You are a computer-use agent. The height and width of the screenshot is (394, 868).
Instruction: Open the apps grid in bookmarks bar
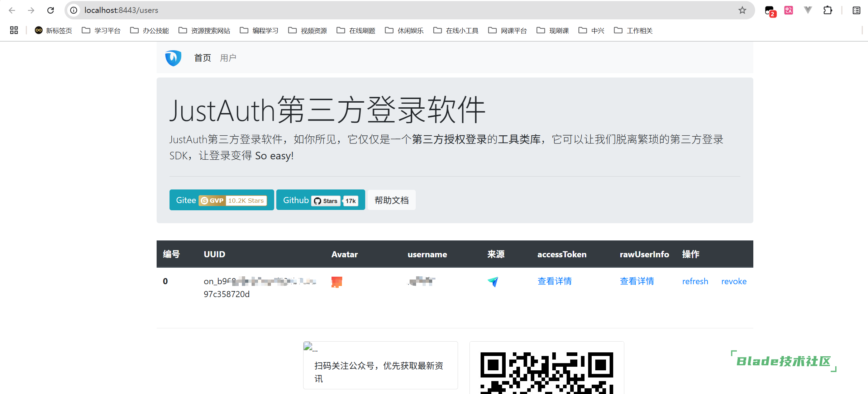tap(14, 31)
